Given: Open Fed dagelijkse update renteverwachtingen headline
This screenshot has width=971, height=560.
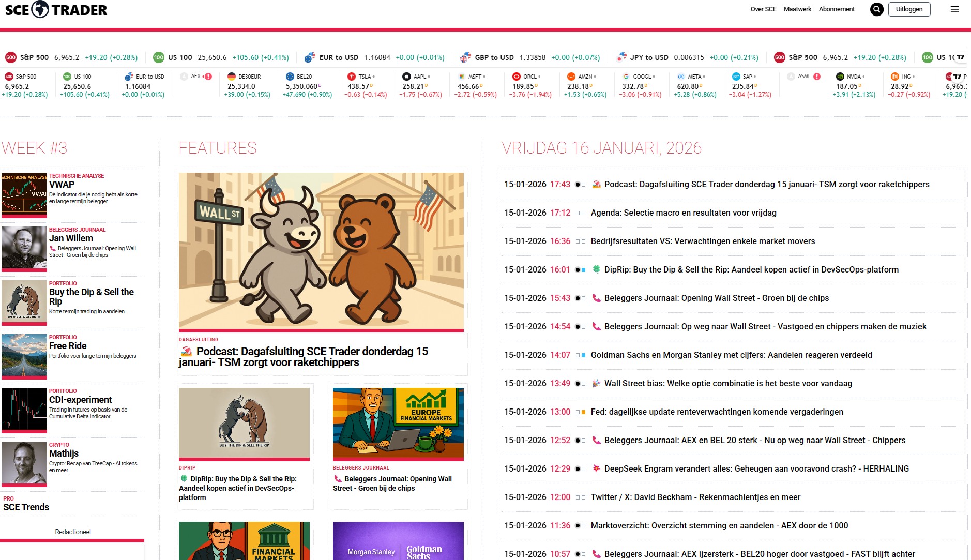Looking at the screenshot, I should tap(717, 412).
